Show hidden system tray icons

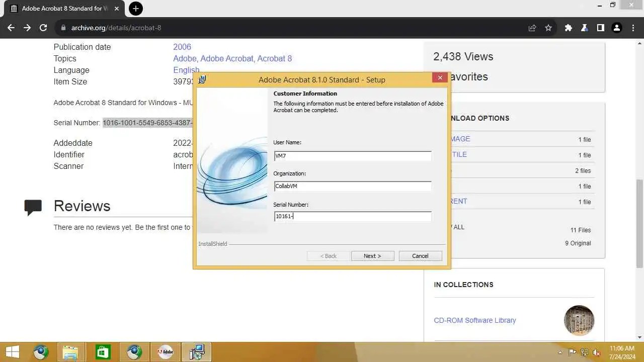point(560,352)
